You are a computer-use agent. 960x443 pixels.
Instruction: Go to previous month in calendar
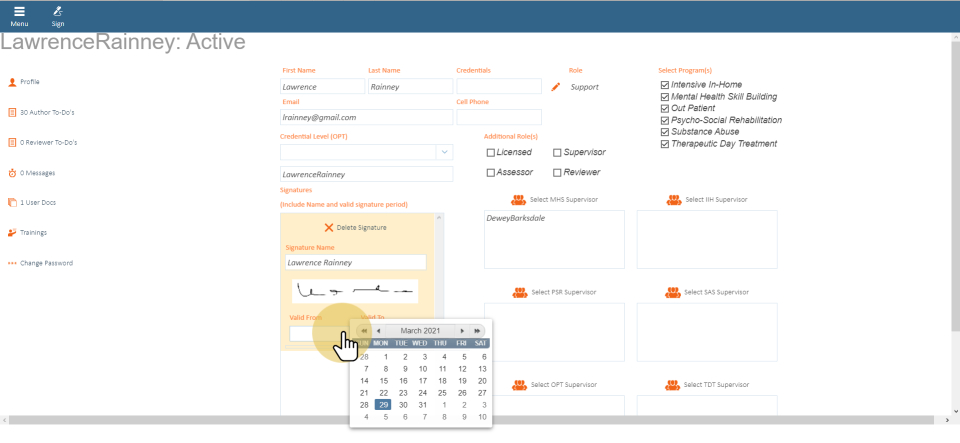tap(378, 331)
